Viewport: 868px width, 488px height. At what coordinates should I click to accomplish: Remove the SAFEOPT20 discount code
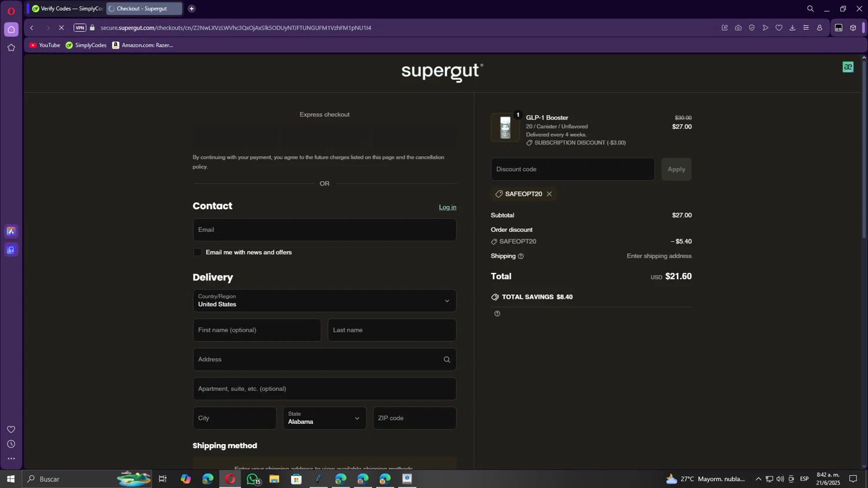[549, 194]
